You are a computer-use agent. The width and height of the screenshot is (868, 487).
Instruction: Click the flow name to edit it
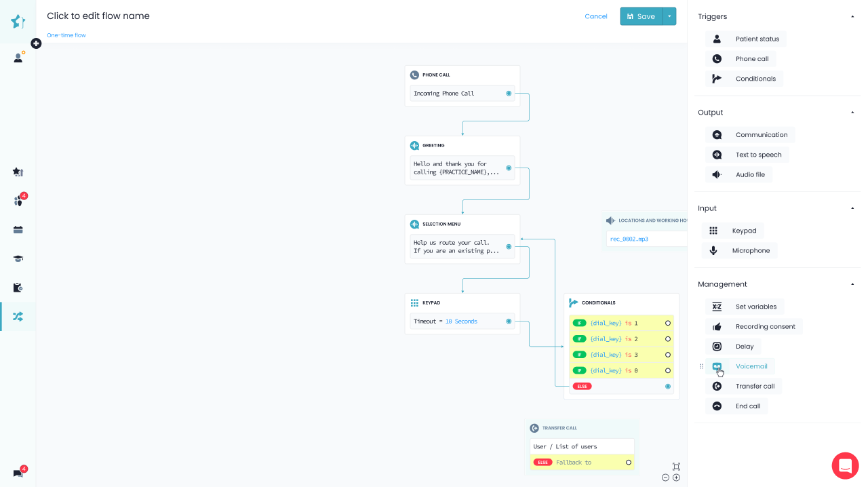click(98, 16)
